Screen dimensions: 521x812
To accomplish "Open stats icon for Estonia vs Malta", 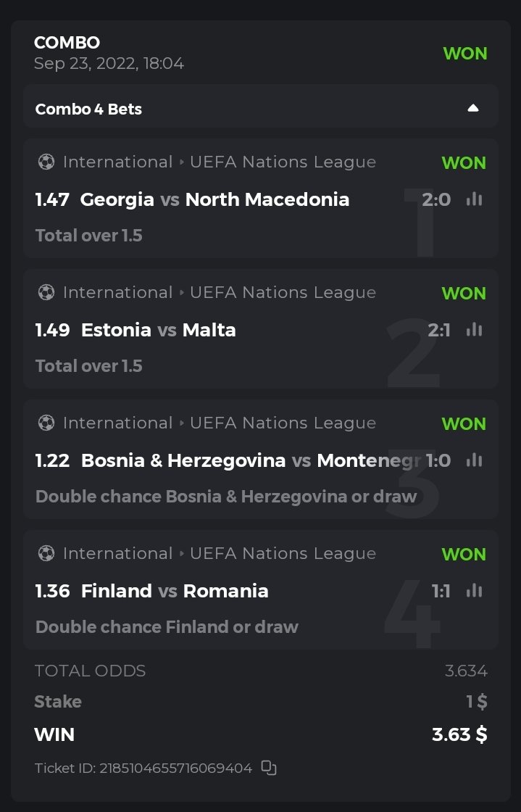I will tap(475, 330).
